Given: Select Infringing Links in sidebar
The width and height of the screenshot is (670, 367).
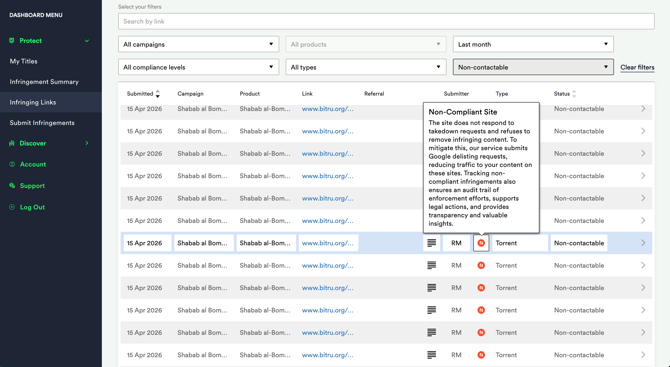Looking at the screenshot, I should pos(33,102).
